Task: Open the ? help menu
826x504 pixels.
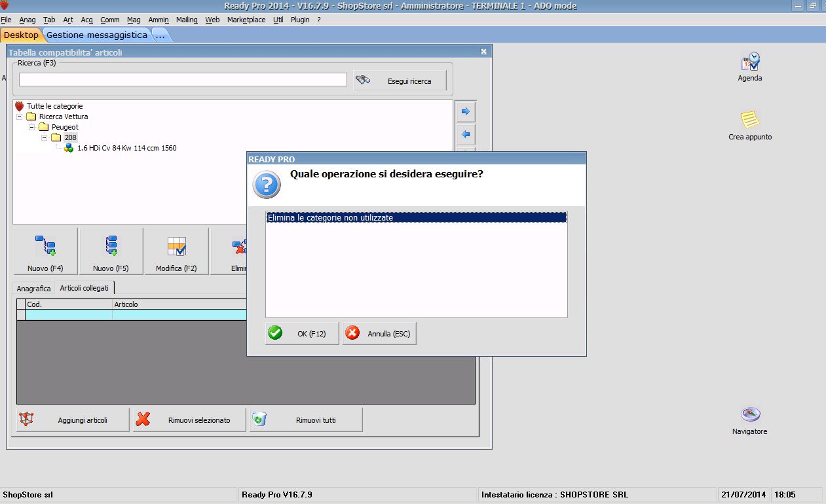Action: point(319,20)
